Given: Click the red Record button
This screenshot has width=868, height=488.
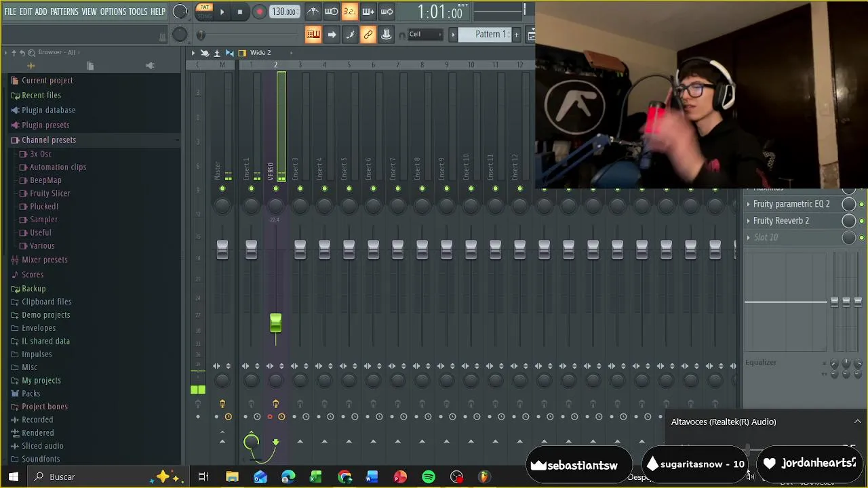Looking at the screenshot, I should (x=259, y=12).
